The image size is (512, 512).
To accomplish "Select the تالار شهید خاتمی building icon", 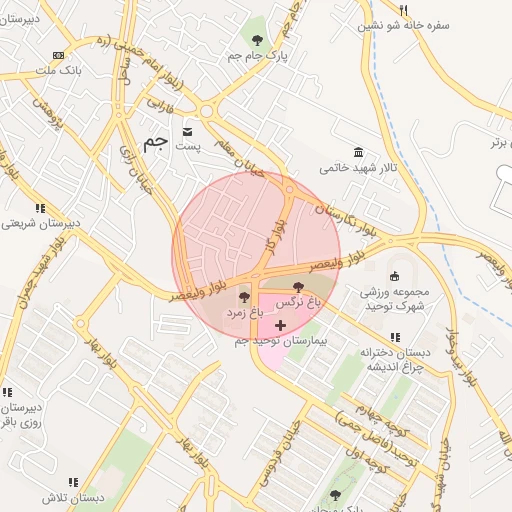I will click(359, 152).
